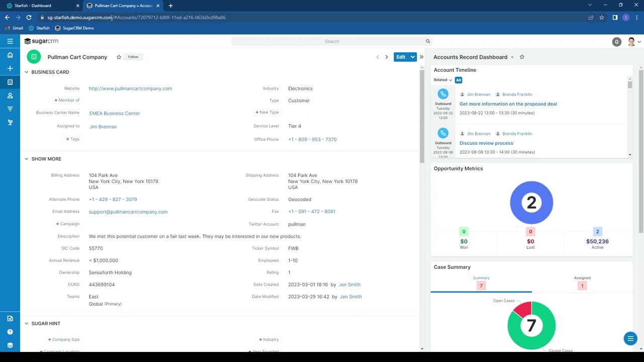Switch to Summary tab in Case Summary
Viewport: 644px width, 362px height.
(481, 283)
